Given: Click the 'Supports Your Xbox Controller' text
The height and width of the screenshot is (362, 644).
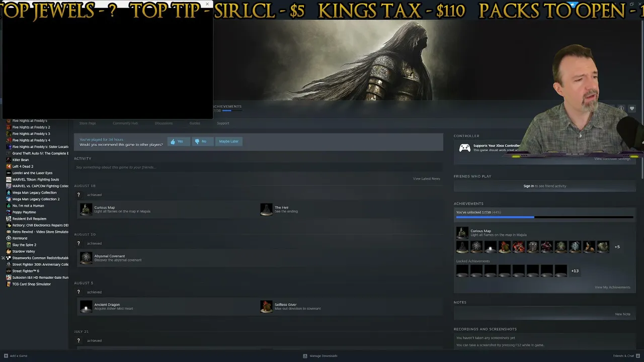Looking at the screenshot, I should tap(497, 146).
